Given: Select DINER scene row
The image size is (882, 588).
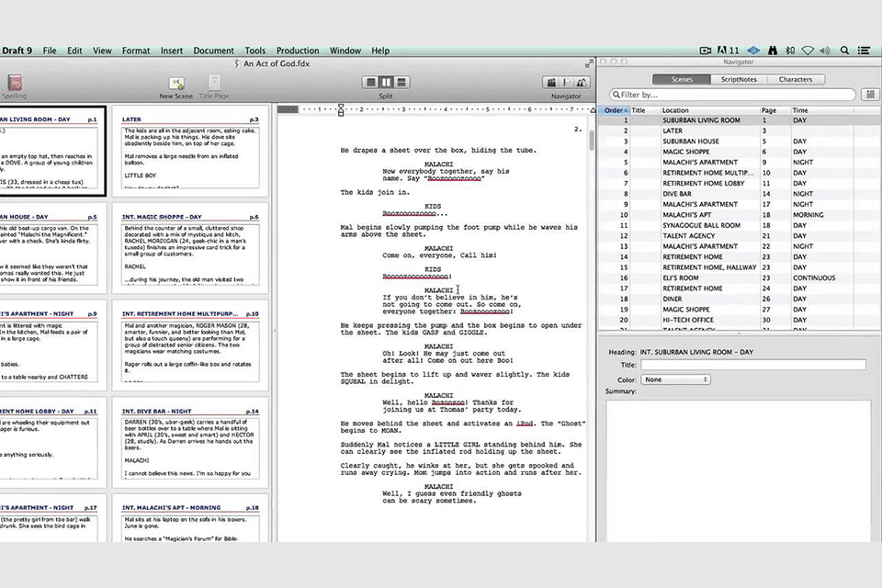Looking at the screenshot, I should pos(739,299).
